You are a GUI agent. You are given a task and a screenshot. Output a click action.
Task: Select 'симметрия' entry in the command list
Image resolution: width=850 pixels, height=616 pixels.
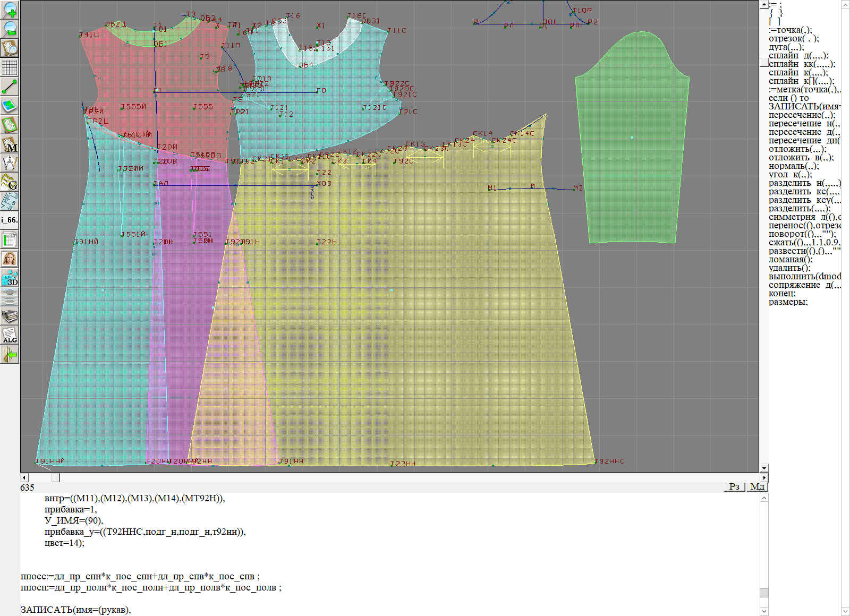coord(792,217)
